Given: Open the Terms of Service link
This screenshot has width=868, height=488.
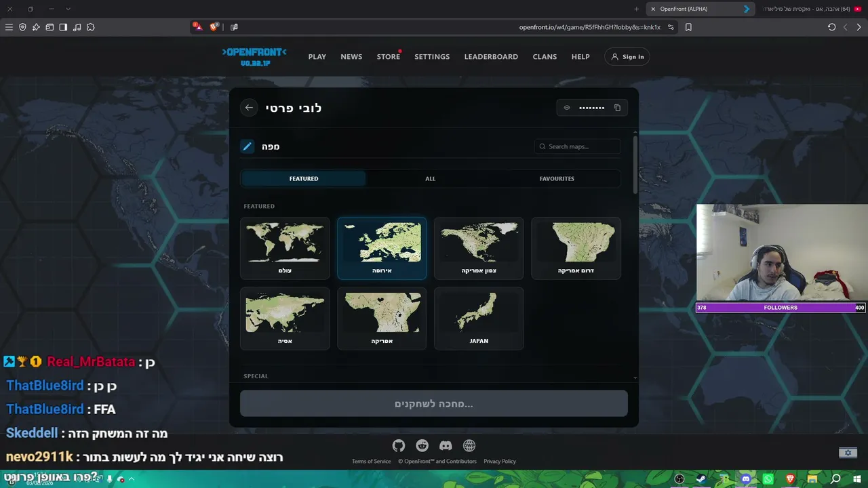Looking at the screenshot, I should point(372,462).
